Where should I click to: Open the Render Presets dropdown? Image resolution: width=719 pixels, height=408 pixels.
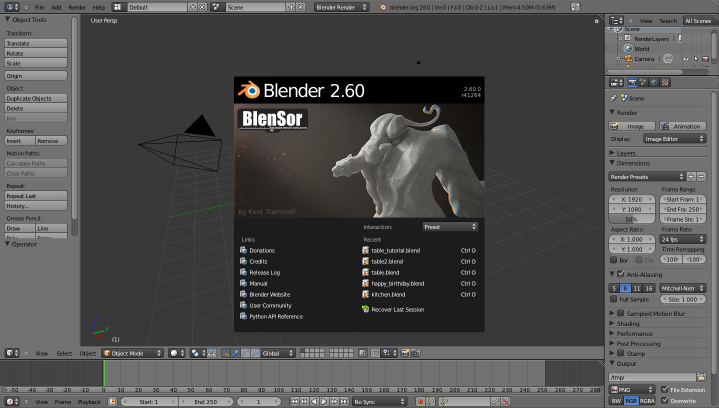click(647, 177)
